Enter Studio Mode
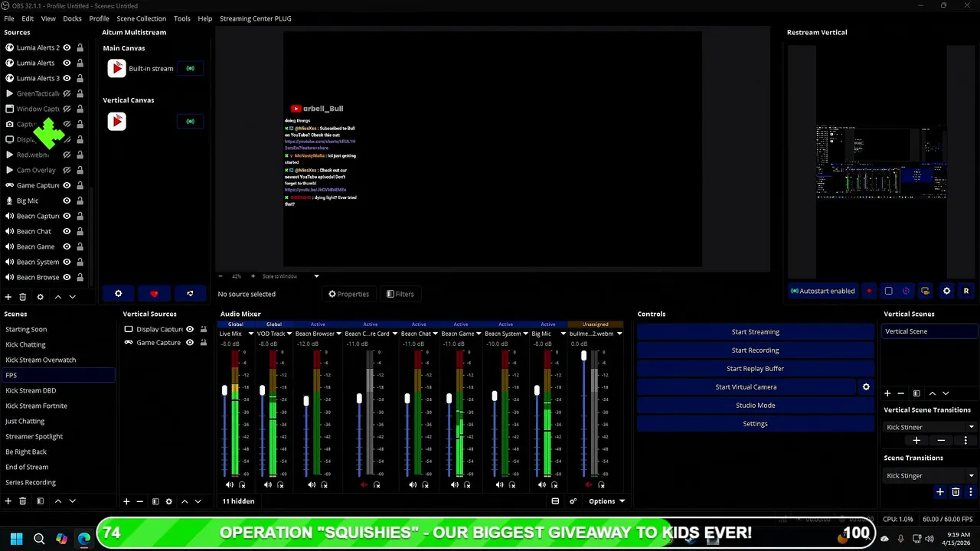Screen dimensions: 980x551 click(755, 406)
